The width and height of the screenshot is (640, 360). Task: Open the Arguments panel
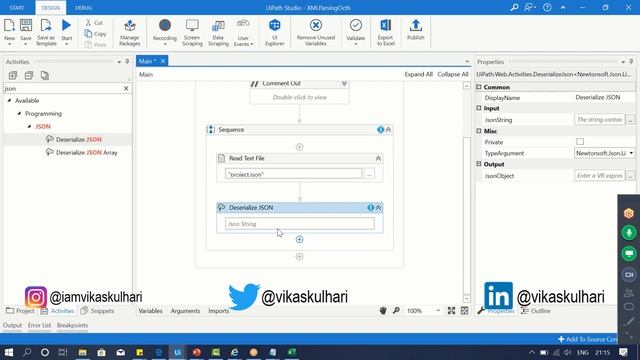point(185,311)
